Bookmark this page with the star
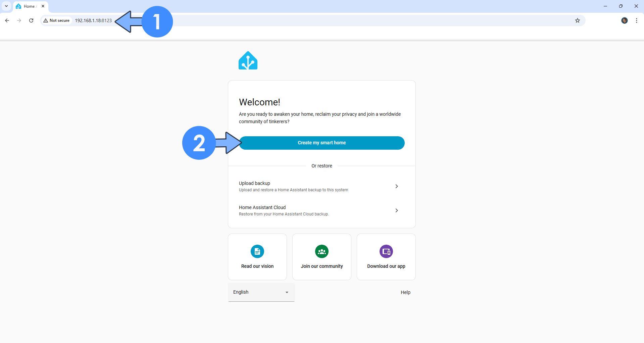The image size is (644, 343). coord(577,20)
